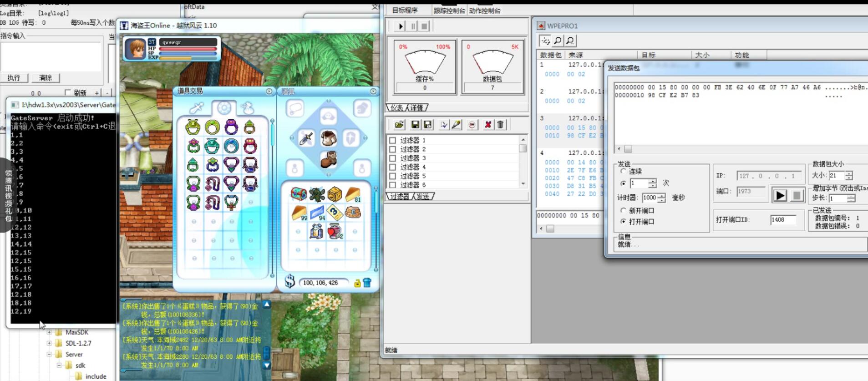Check the 过滤器 4 checkbox

[x=392, y=167]
